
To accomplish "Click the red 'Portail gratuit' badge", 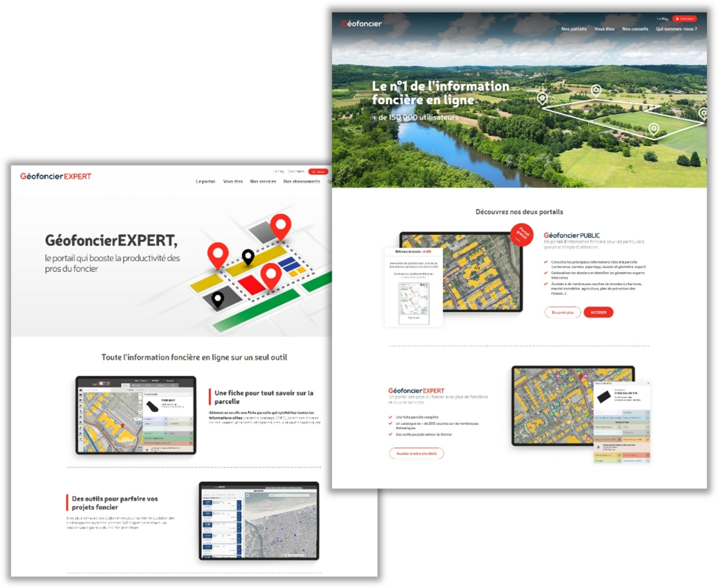I will [521, 234].
